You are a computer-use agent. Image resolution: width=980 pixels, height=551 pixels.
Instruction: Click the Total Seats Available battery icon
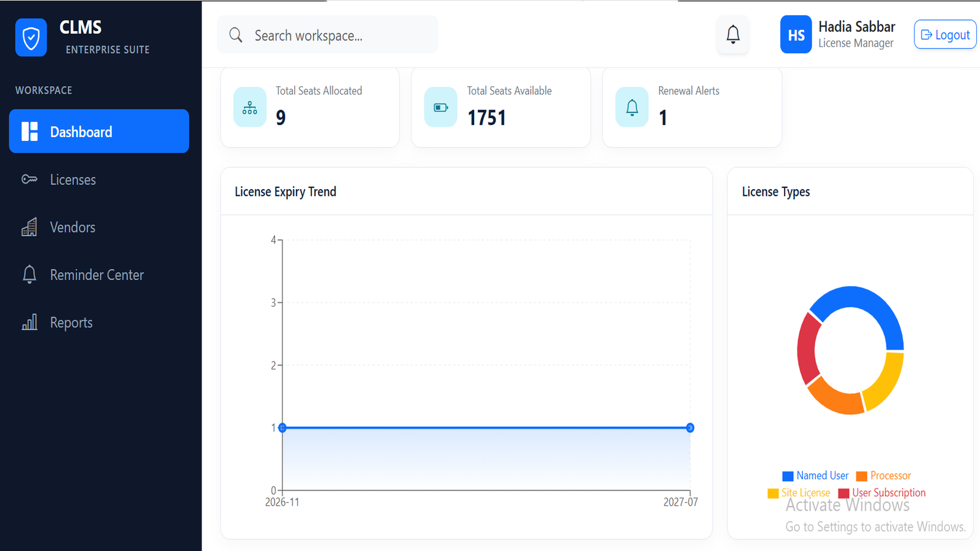441,107
